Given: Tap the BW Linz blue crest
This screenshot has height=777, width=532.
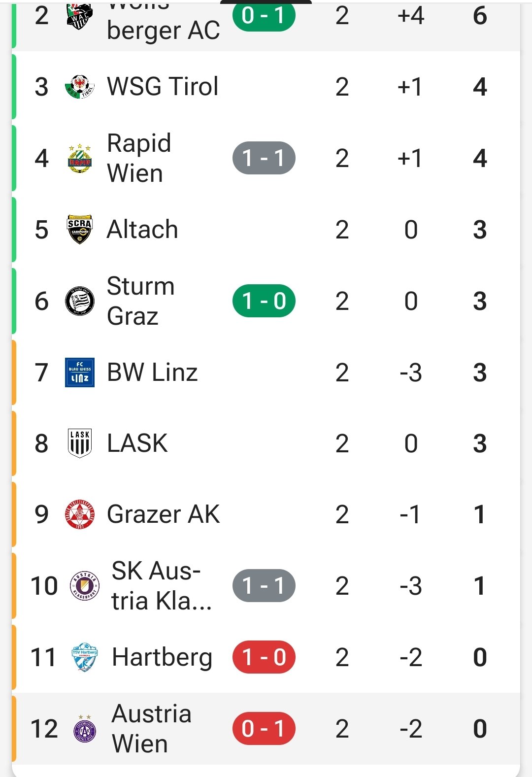Looking at the screenshot, I should (79, 372).
